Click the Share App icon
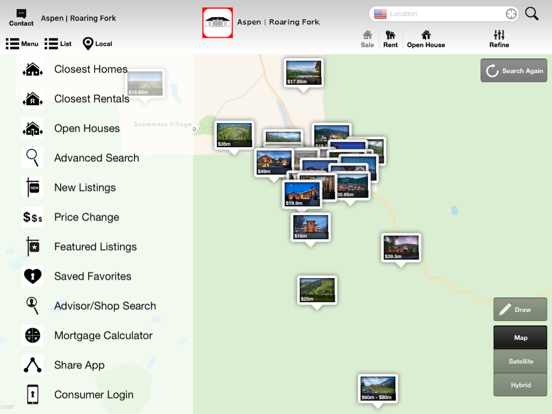The image size is (552, 414). 33,365
